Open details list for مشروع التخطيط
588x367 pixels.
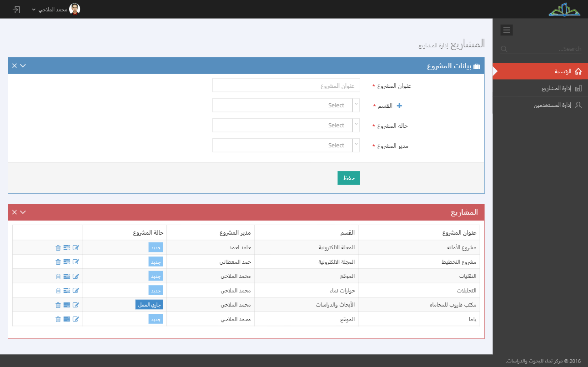pyautogui.click(x=67, y=262)
